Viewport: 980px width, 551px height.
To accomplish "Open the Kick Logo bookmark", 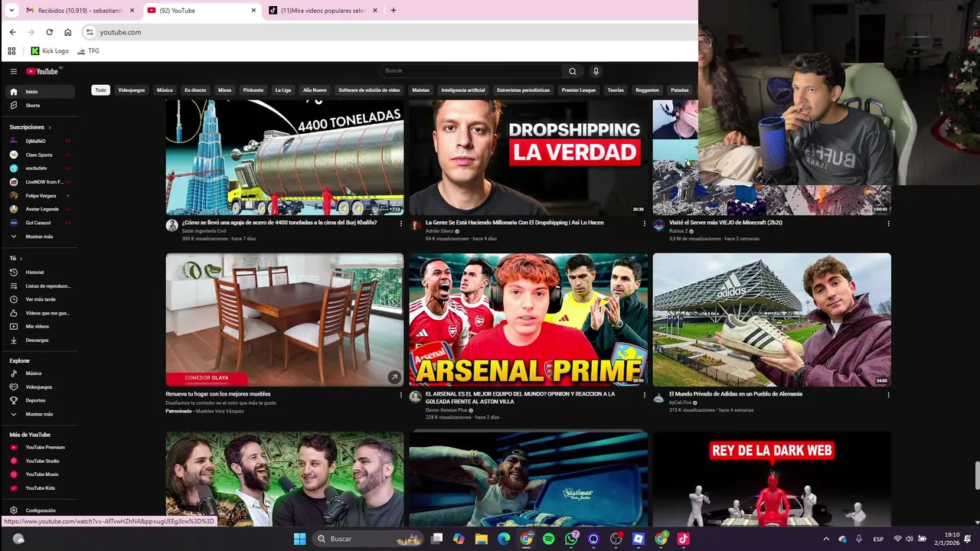I will click(50, 51).
